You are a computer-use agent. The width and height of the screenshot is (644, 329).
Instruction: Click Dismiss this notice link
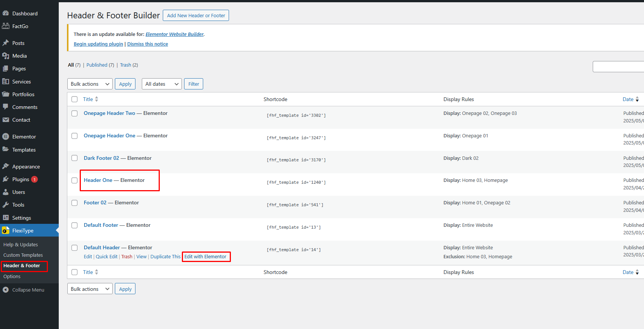(147, 44)
